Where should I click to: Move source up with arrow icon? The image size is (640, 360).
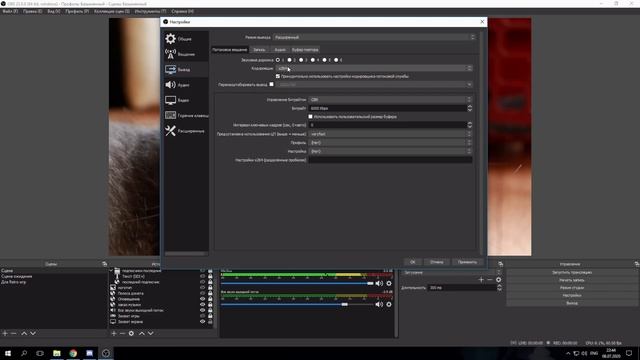[142, 333]
